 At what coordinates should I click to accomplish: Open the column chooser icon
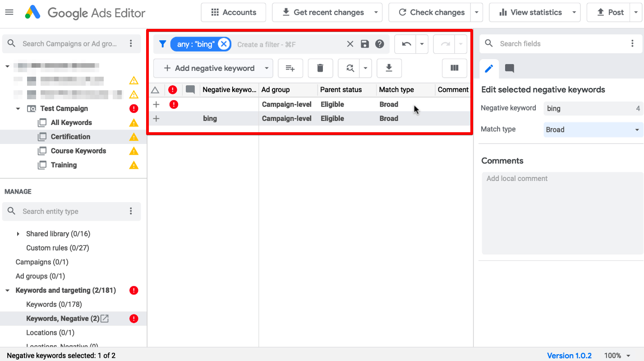(x=455, y=68)
